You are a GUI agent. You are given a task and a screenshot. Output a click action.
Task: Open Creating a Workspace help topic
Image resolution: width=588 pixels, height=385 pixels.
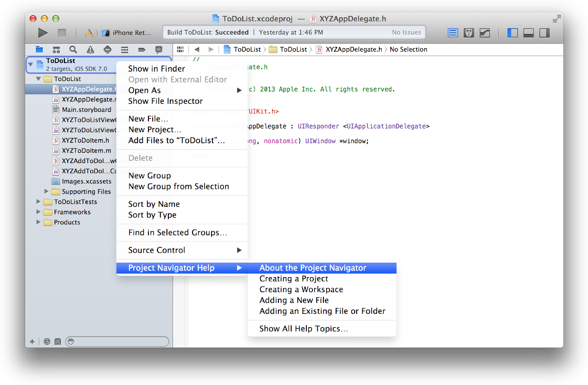(322, 290)
